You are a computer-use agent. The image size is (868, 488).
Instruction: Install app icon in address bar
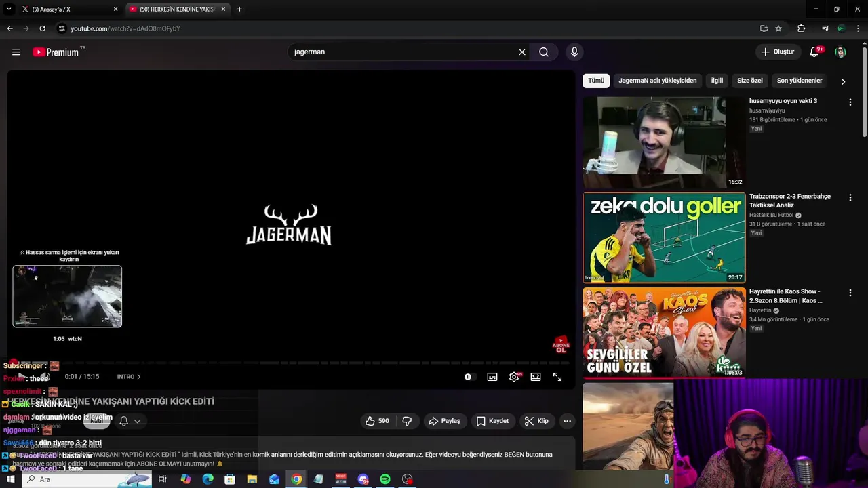tap(764, 28)
